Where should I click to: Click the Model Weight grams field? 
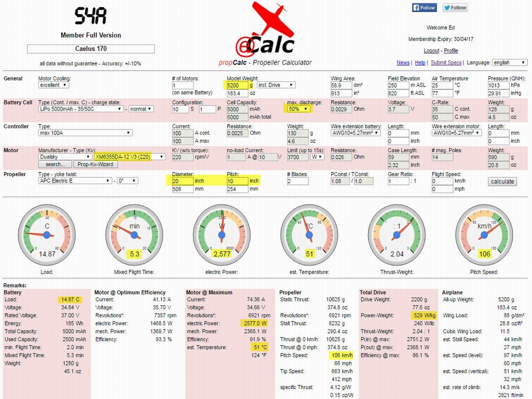[237, 85]
